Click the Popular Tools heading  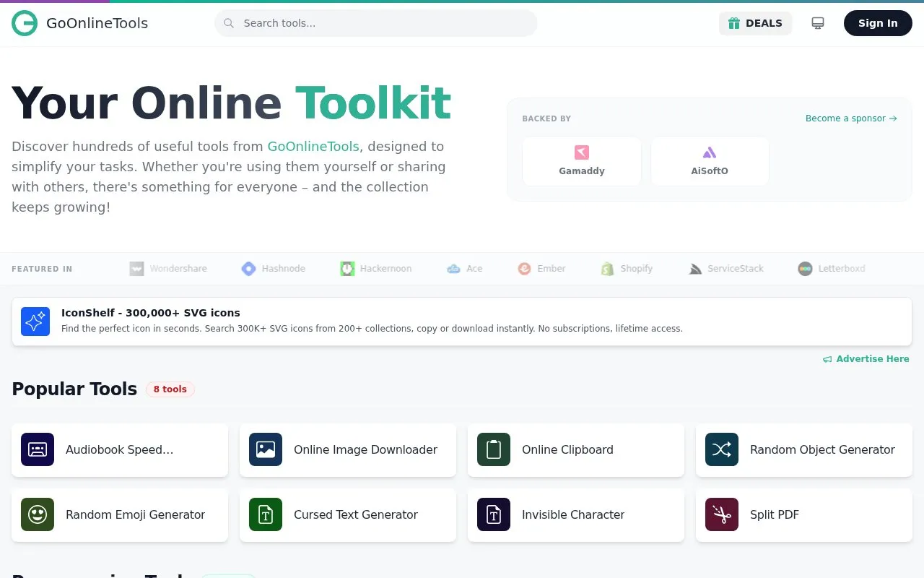74,389
